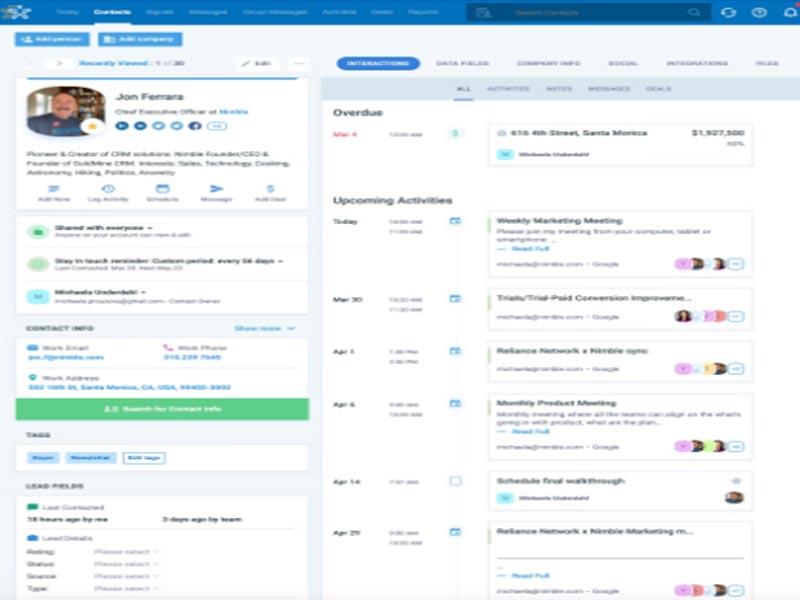Select the All sub-tab under Interactions
This screenshot has width=800, height=600.
tap(463, 89)
